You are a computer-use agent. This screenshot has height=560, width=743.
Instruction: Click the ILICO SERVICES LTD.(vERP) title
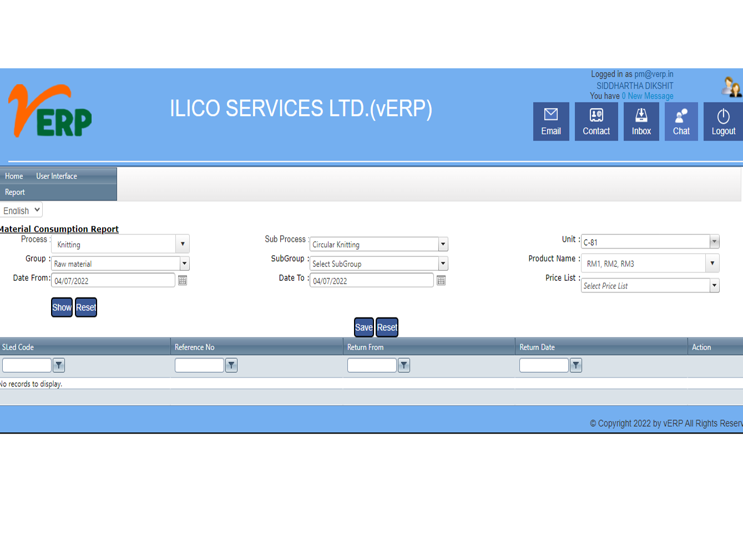click(301, 109)
